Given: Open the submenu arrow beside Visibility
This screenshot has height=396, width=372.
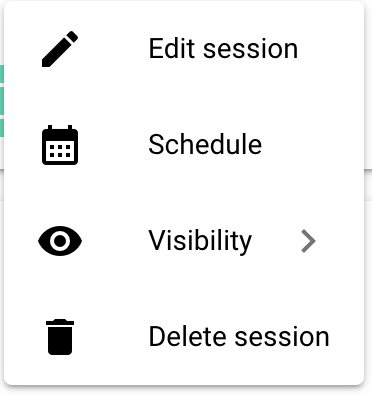Looking at the screenshot, I should point(308,241).
